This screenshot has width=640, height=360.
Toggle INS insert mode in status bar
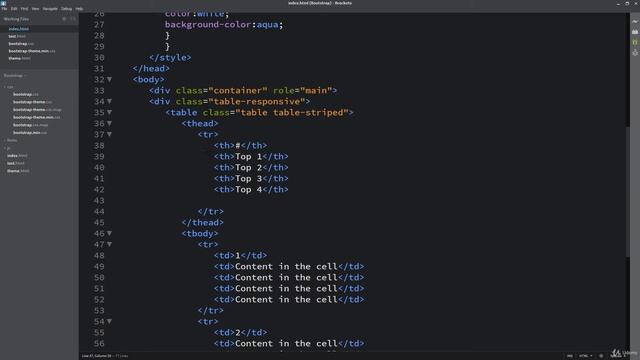click(570, 356)
